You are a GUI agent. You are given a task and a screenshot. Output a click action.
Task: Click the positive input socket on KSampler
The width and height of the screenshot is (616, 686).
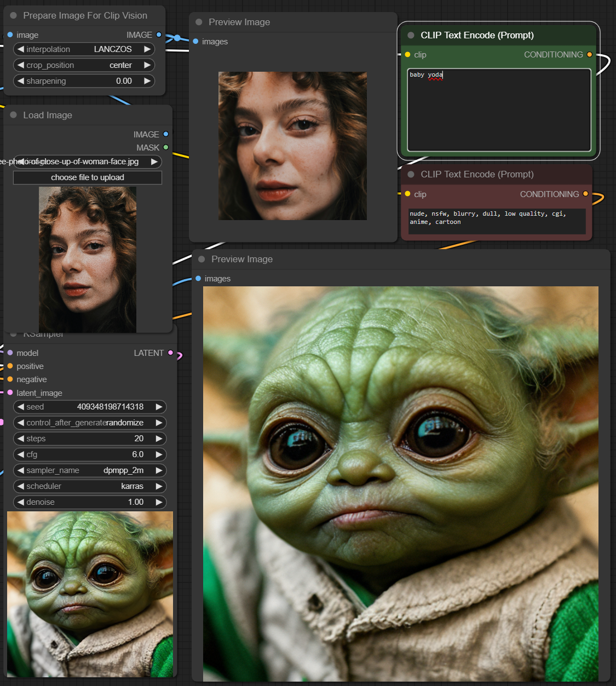click(x=10, y=366)
